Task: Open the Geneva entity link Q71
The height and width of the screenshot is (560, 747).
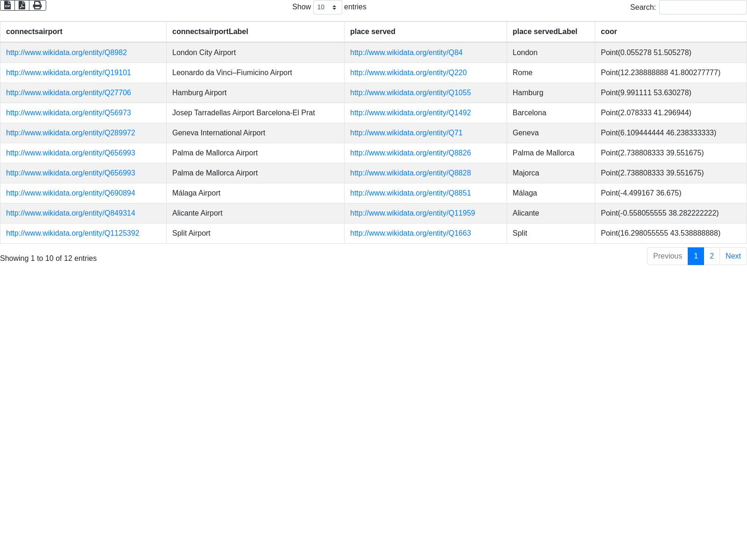Action: 406,133
